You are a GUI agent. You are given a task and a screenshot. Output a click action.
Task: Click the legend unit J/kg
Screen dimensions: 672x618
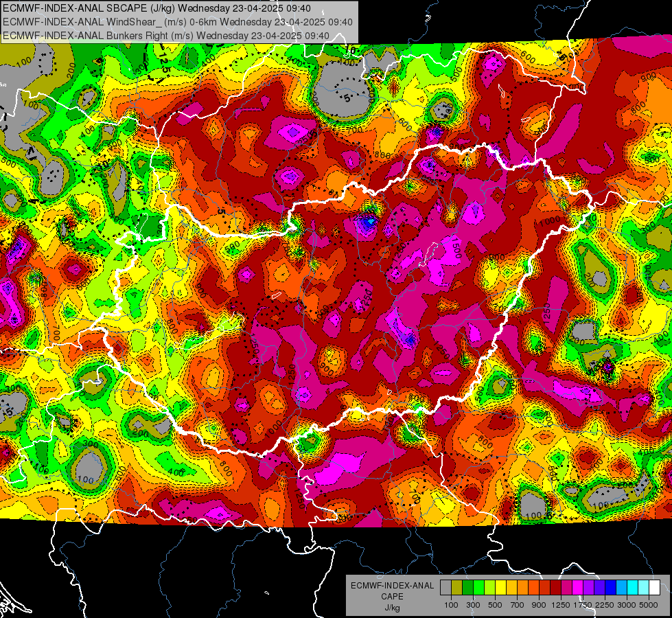tap(392, 608)
